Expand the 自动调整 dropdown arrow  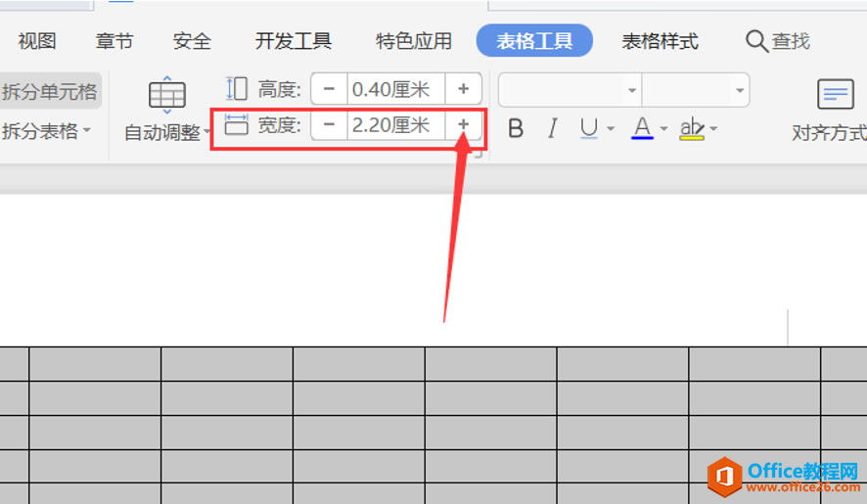(207, 132)
